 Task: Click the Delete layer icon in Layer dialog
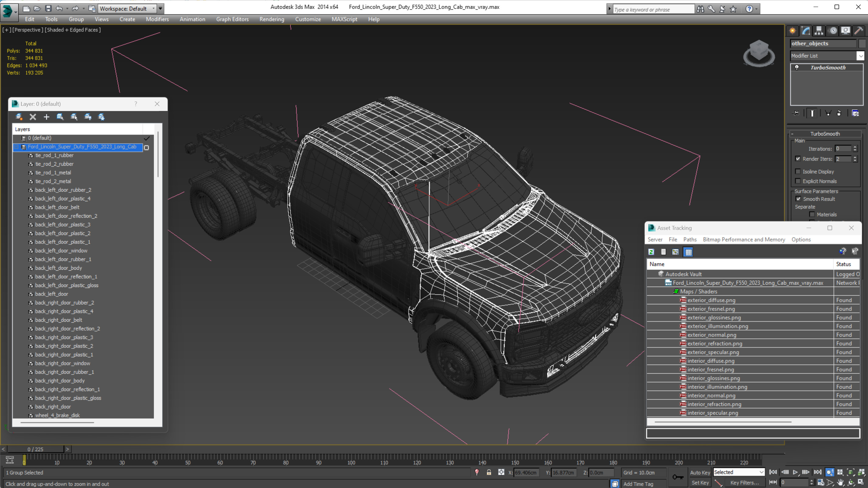click(33, 117)
